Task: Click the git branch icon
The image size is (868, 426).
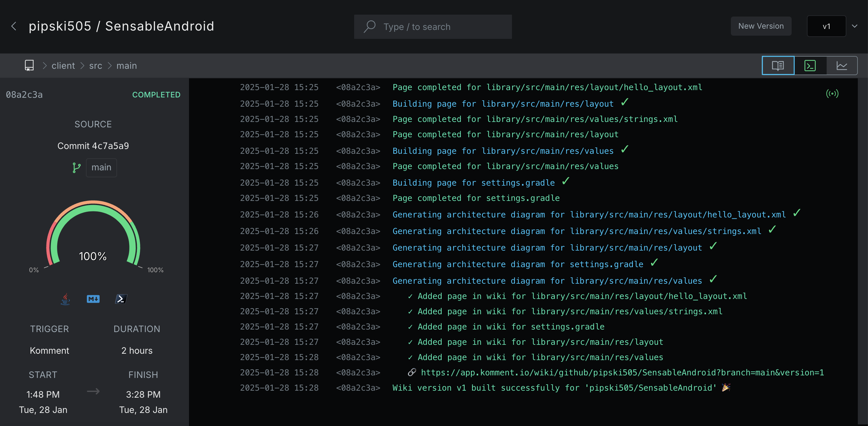Action: (x=76, y=168)
